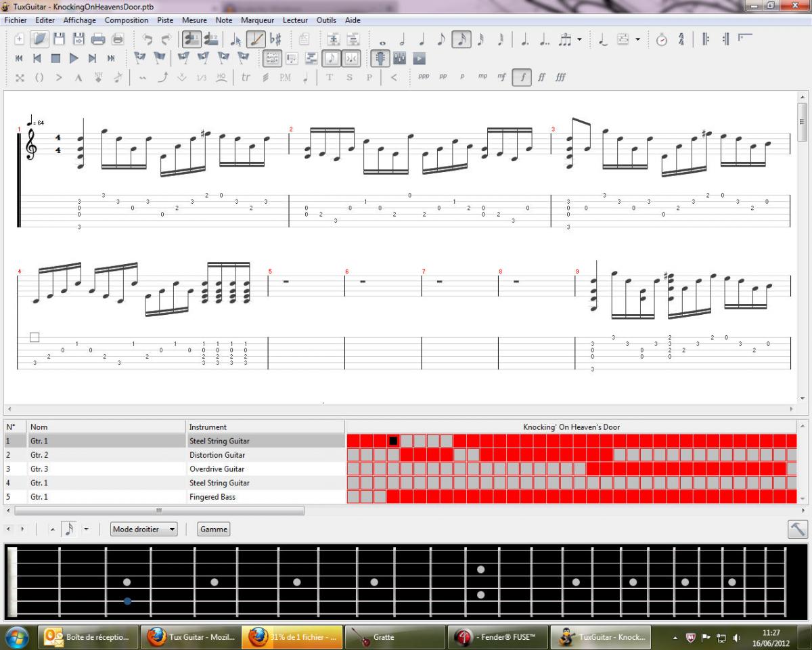Apply palm mute P.M effect
Screen dimensions: 812x650
click(x=285, y=77)
